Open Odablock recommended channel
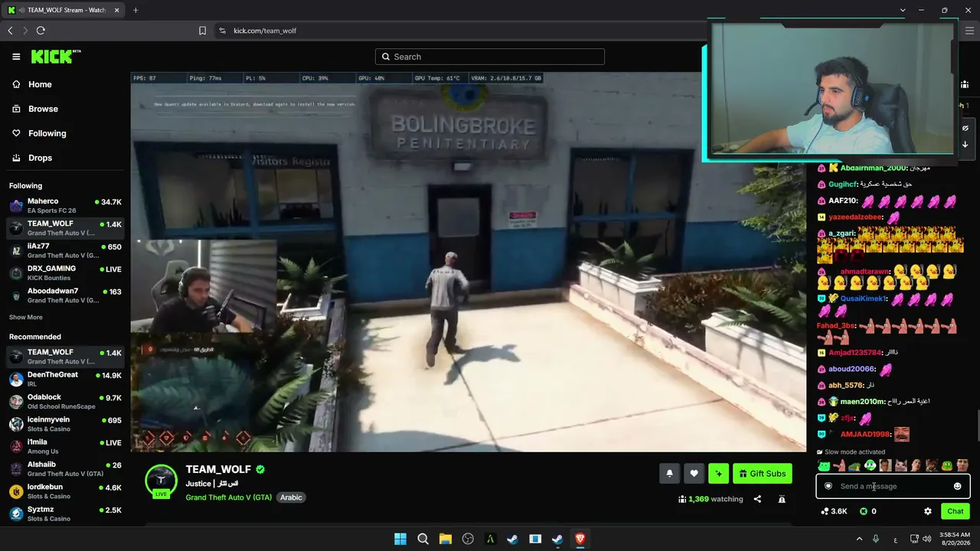 (65, 401)
